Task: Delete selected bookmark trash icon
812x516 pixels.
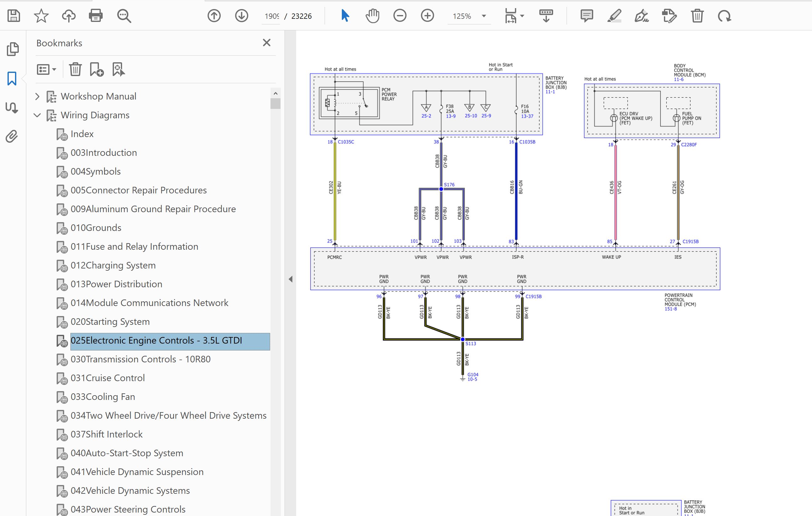Action: 75,70
